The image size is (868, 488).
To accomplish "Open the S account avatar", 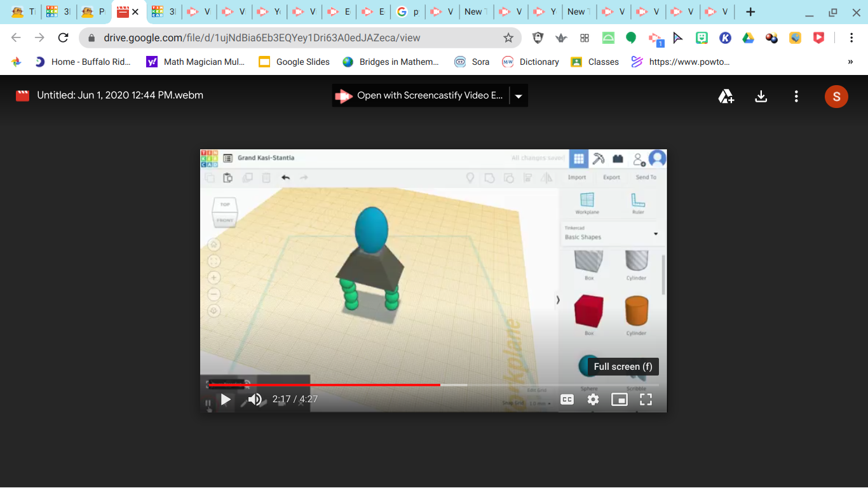I will point(836,96).
